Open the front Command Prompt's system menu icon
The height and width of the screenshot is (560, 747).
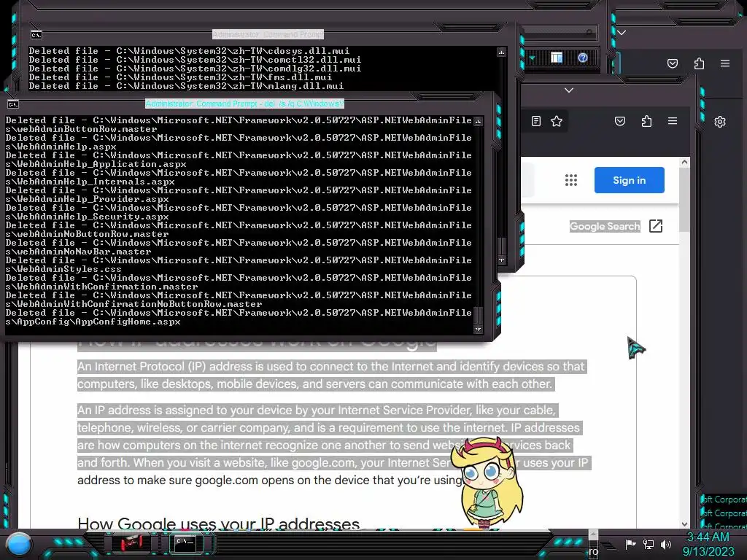click(13, 104)
